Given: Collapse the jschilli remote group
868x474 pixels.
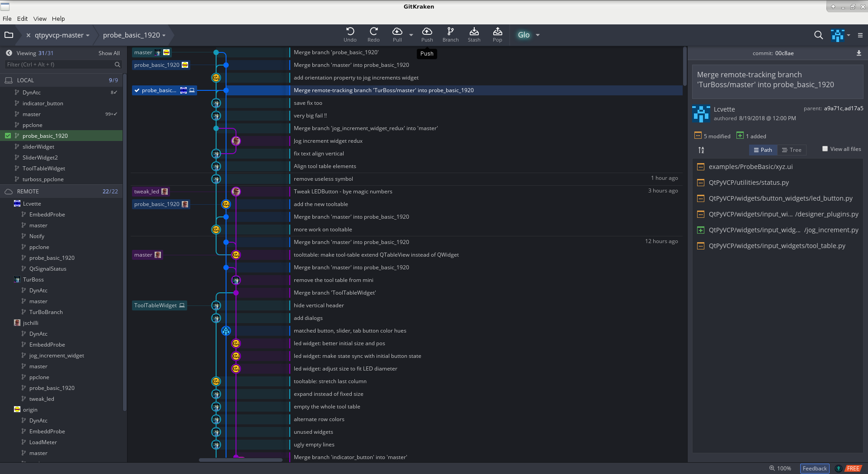Looking at the screenshot, I should coord(30,323).
